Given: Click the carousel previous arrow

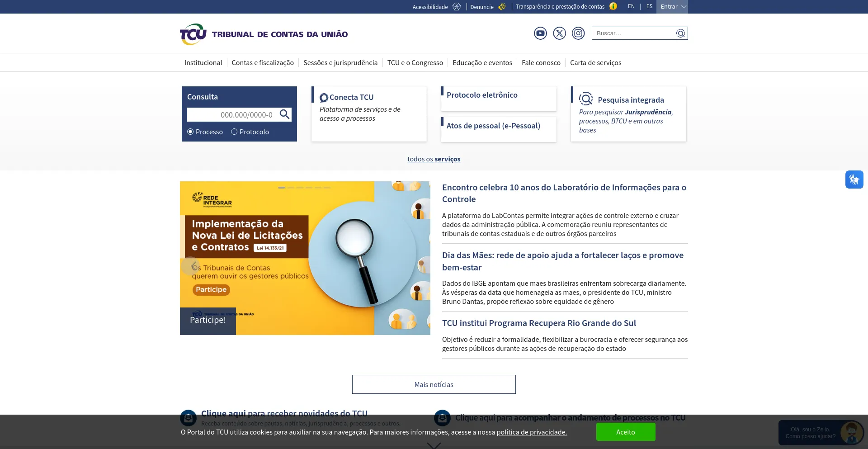Looking at the screenshot, I should [x=190, y=266].
